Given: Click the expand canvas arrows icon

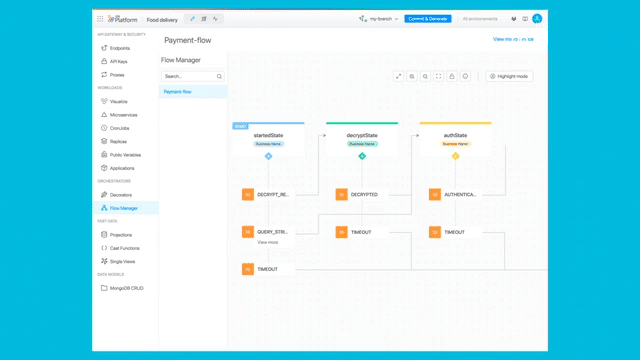Looking at the screenshot, I should [398, 76].
